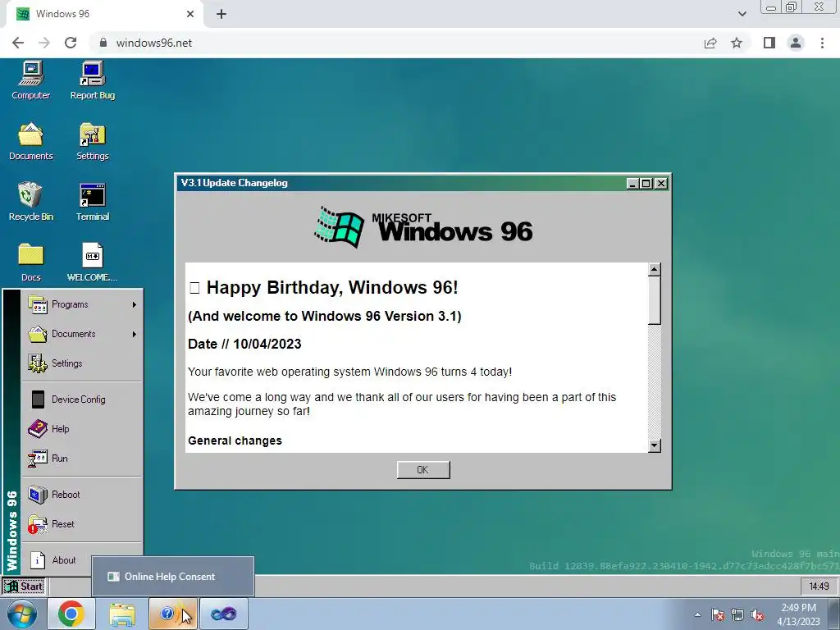Open a new browser tab

click(x=221, y=14)
